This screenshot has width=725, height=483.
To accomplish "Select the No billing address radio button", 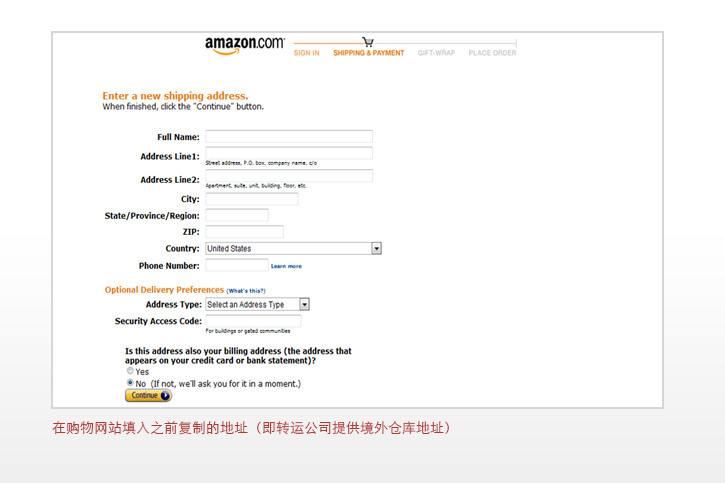I will click(130, 383).
